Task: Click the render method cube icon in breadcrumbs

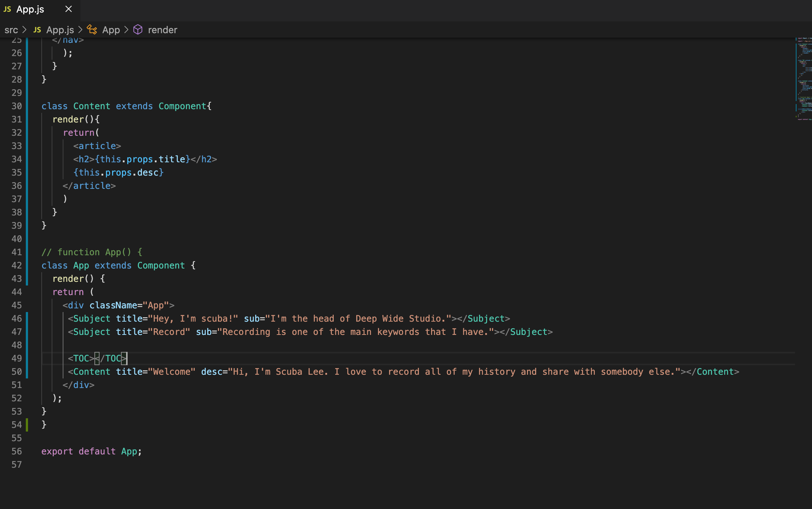Action: point(138,30)
